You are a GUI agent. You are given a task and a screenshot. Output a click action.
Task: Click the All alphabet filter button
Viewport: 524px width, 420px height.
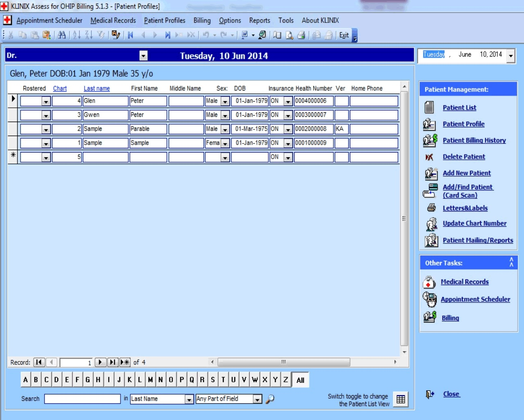pyautogui.click(x=300, y=380)
